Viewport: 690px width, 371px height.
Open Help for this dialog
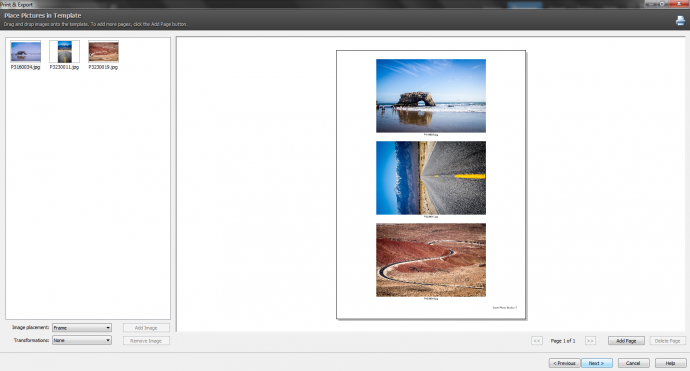pyautogui.click(x=670, y=363)
